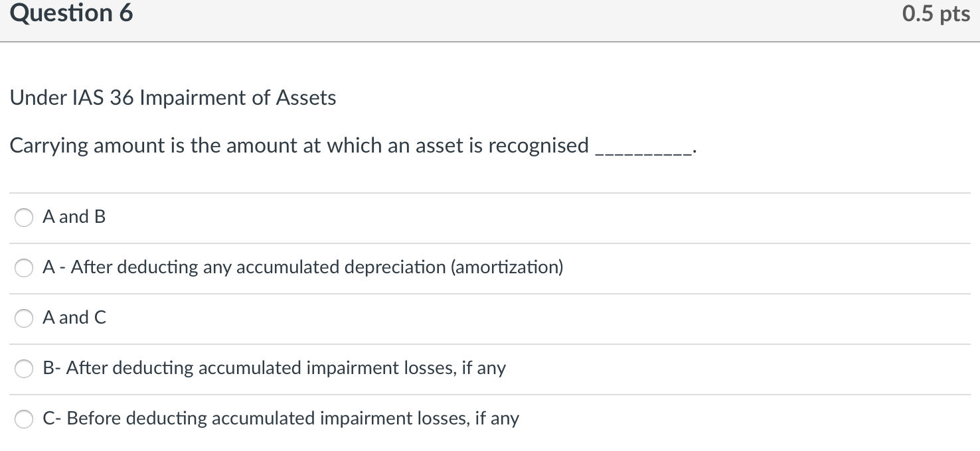The width and height of the screenshot is (980, 451).
Task: Click the divider below the question text
Action: click(490, 192)
